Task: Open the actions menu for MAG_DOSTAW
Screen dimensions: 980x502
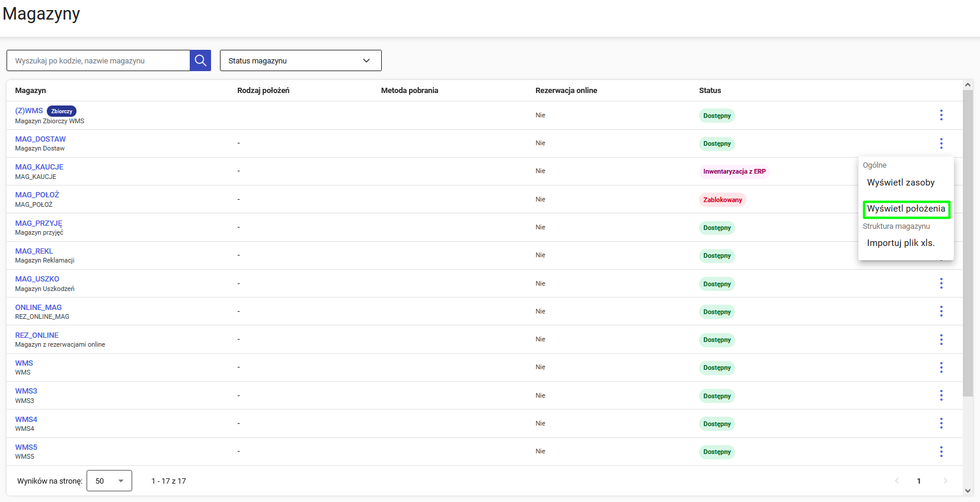Action: click(x=941, y=143)
